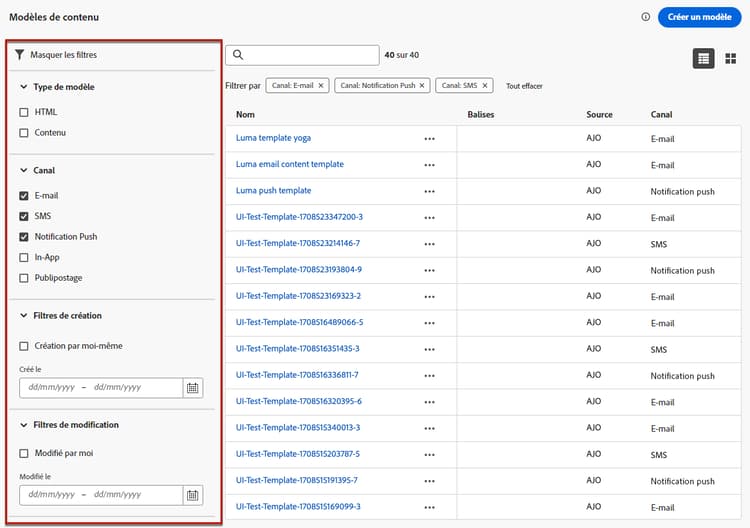
Task: Click Masquer les filtres
Action: 64,55
